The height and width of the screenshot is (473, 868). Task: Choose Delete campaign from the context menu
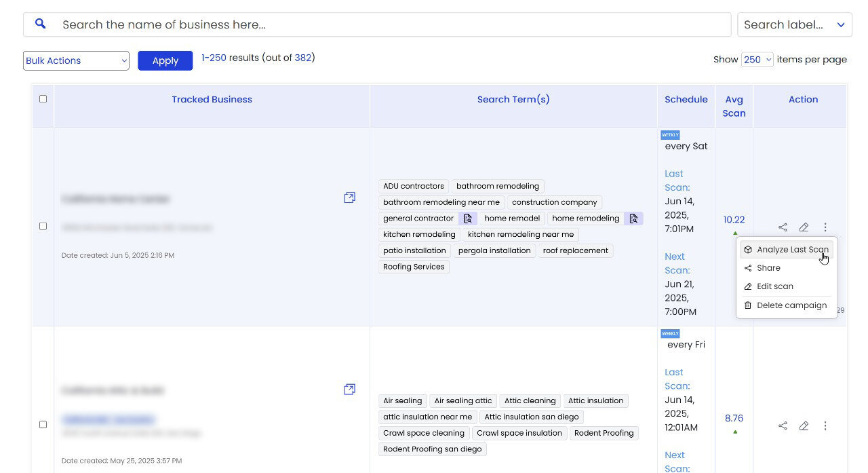[x=792, y=305]
